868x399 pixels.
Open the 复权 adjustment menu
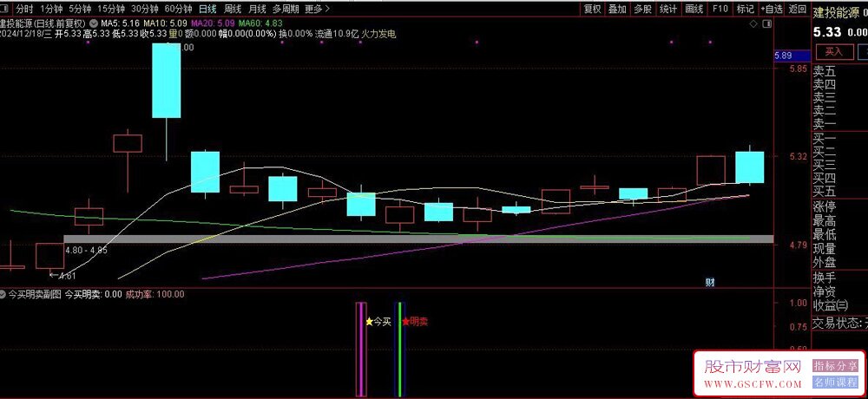tap(592, 9)
